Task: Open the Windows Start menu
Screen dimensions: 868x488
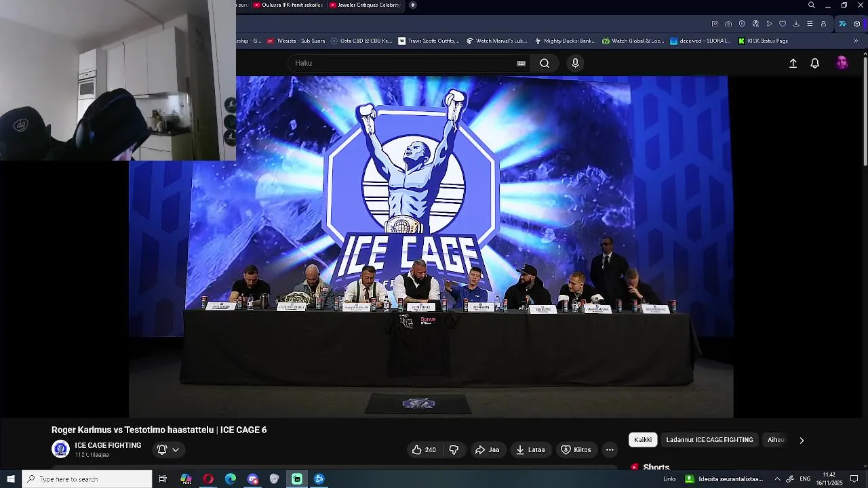Action: [11, 479]
